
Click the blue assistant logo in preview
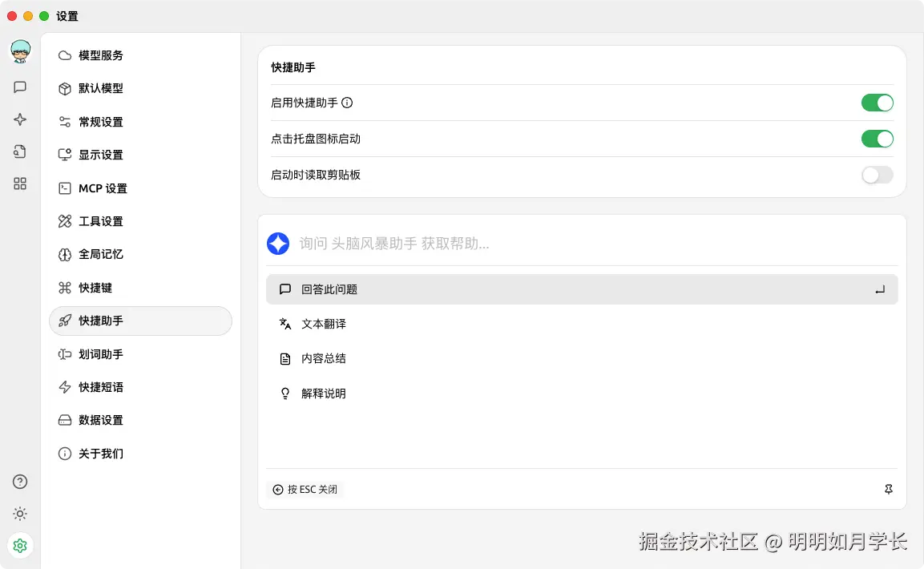pyautogui.click(x=278, y=244)
